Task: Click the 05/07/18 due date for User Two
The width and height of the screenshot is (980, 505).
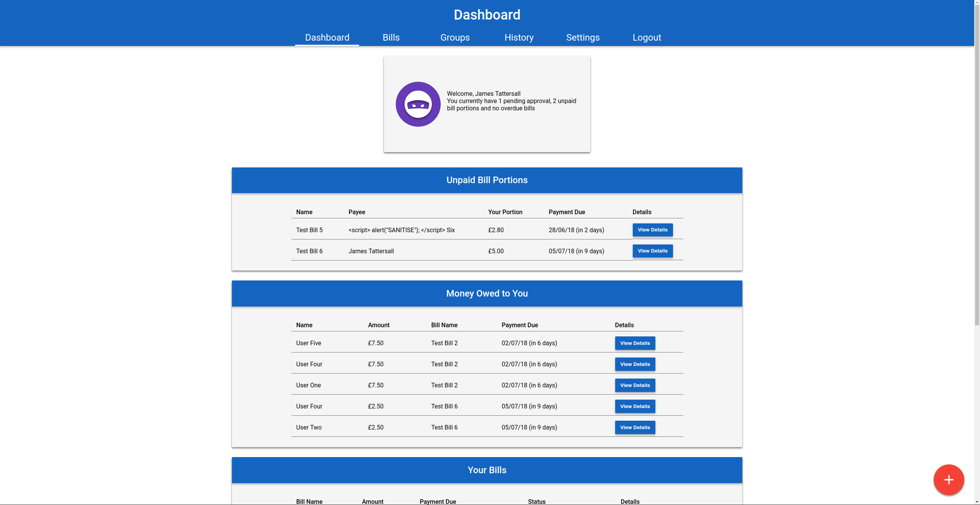Action: click(x=529, y=427)
